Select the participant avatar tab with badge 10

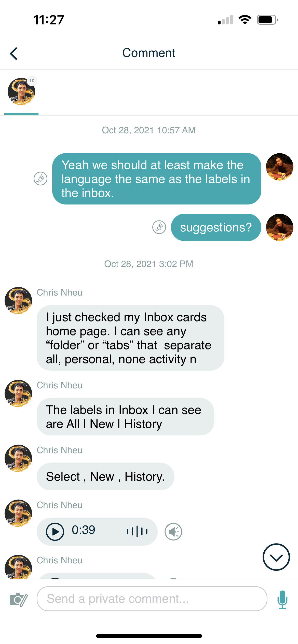click(21, 92)
